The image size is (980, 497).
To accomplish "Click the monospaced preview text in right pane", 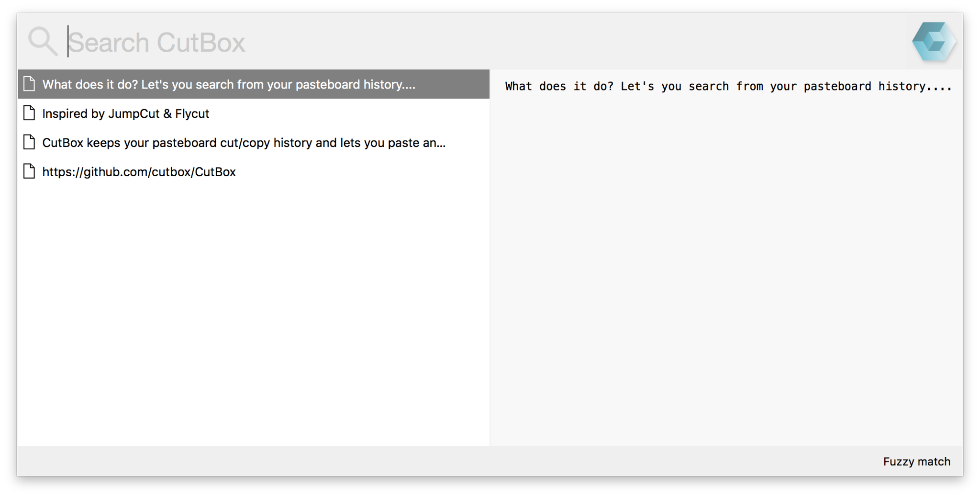I will [728, 86].
